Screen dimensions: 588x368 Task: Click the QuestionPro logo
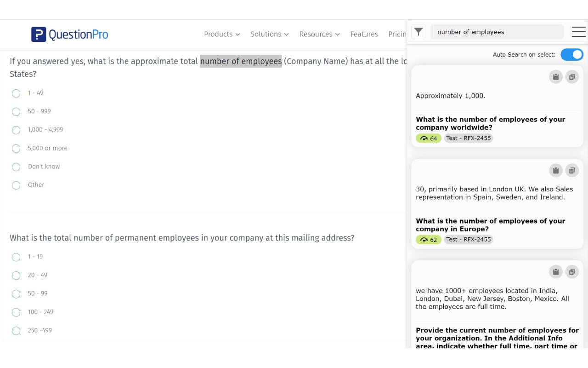click(70, 34)
